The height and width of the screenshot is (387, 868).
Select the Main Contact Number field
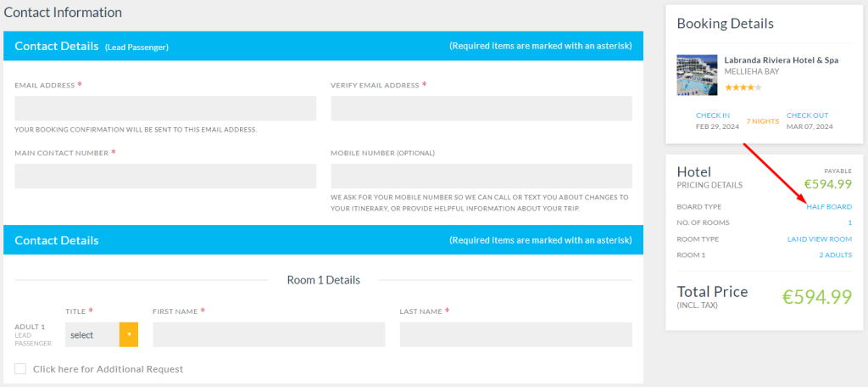[x=165, y=176]
